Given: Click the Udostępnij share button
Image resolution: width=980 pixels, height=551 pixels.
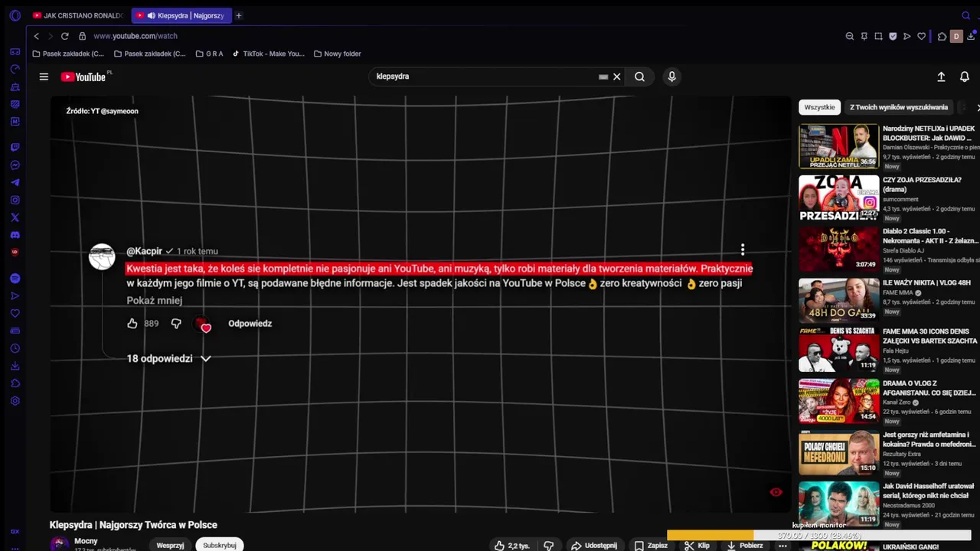Looking at the screenshot, I should pyautogui.click(x=594, y=546).
